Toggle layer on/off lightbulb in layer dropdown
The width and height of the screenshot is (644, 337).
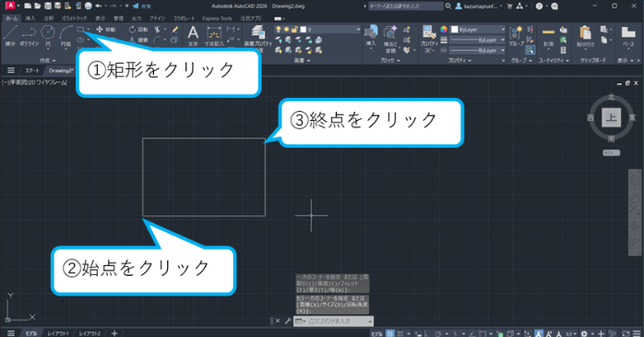279,30
